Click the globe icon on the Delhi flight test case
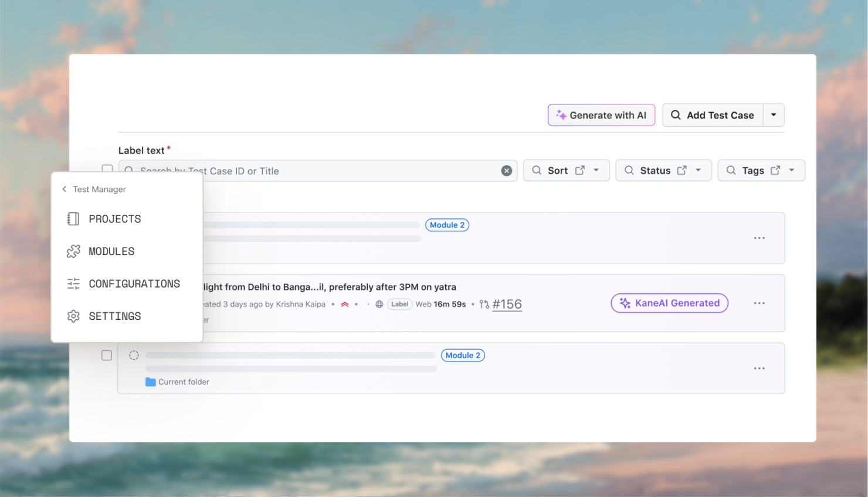868x497 pixels. (x=379, y=304)
